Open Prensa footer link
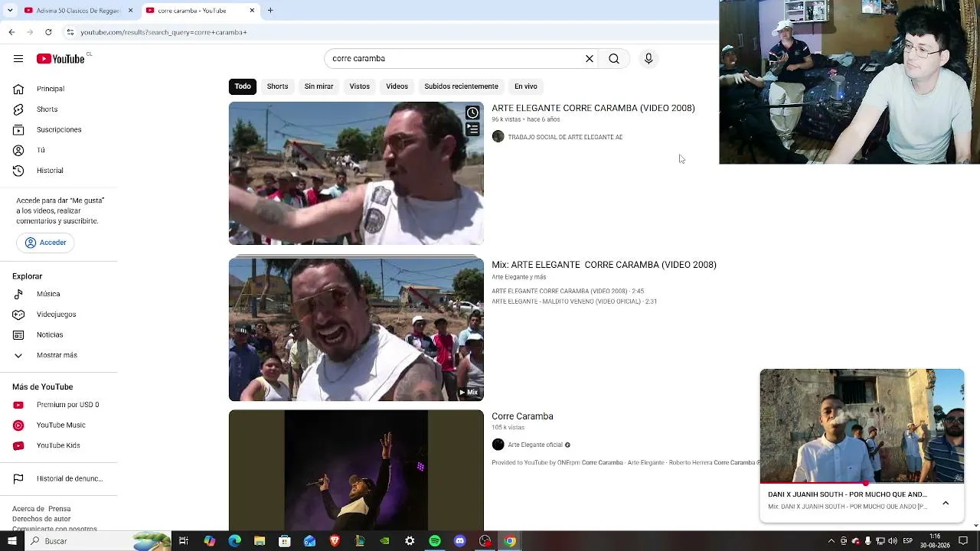The image size is (980, 551). click(x=59, y=509)
